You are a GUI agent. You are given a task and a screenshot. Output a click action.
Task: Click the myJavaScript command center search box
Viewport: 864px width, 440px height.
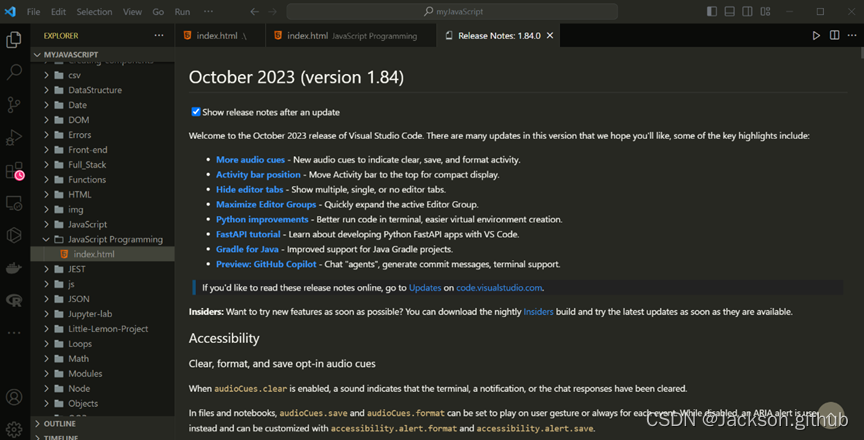pos(458,12)
